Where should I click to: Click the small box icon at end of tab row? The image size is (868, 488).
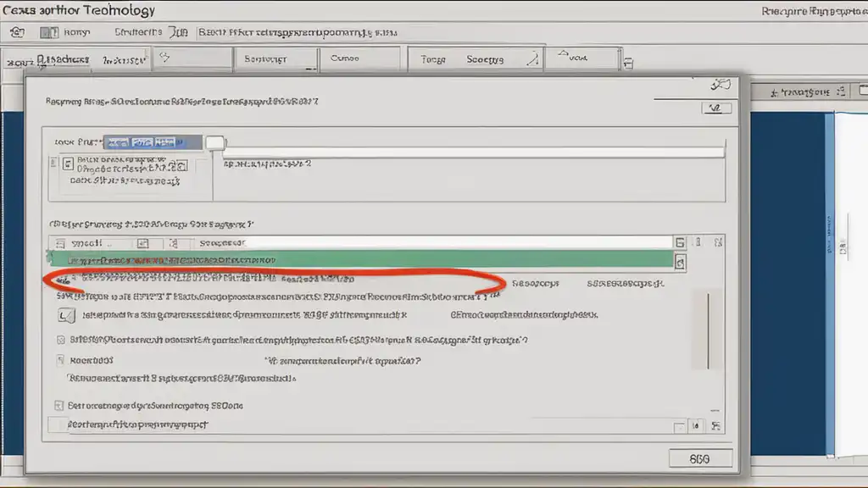[x=628, y=64]
